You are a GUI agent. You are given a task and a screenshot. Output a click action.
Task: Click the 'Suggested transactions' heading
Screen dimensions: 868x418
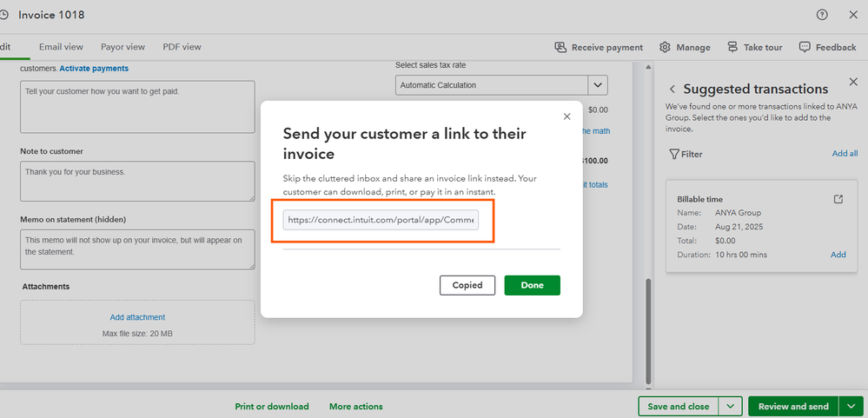(x=756, y=90)
